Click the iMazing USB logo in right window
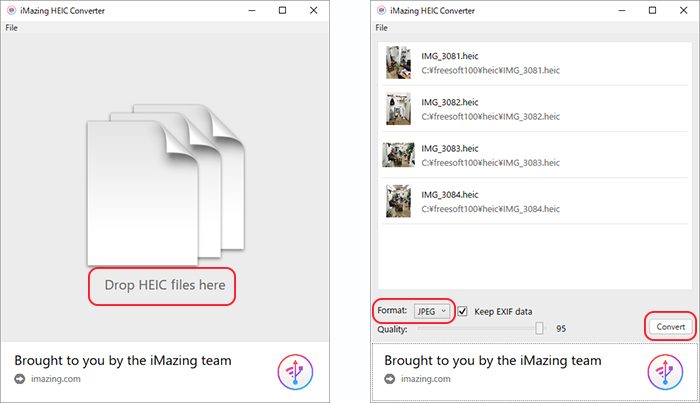Image resolution: width=700 pixels, height=403 pixels. 665,372
